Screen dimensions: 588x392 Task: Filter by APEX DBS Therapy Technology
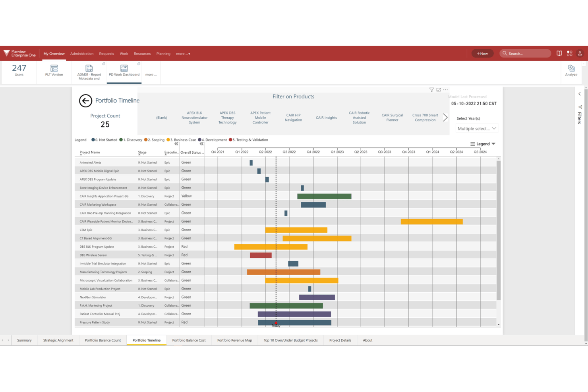[227, 118]
